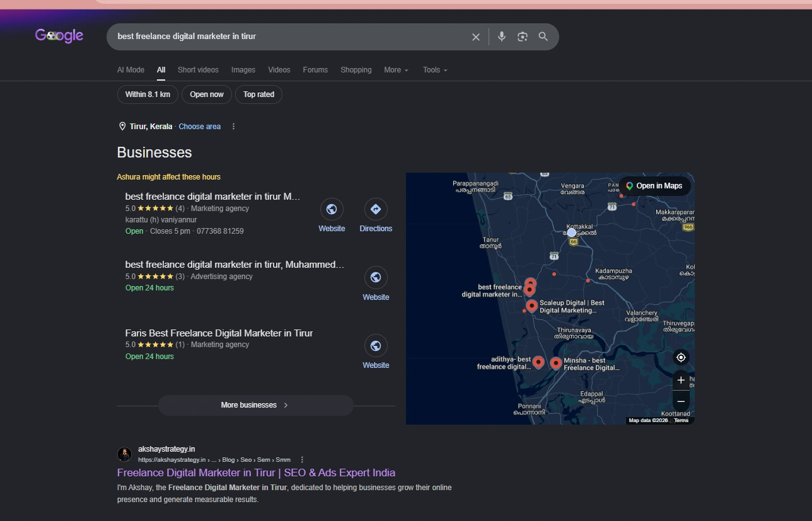
Task: Toggle the Open now filter chip
Action: 207,94
